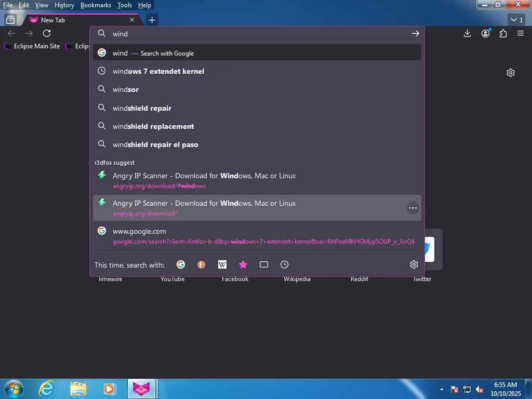
Task: Choose the windsor search suggestion
Action: [257, 89]
